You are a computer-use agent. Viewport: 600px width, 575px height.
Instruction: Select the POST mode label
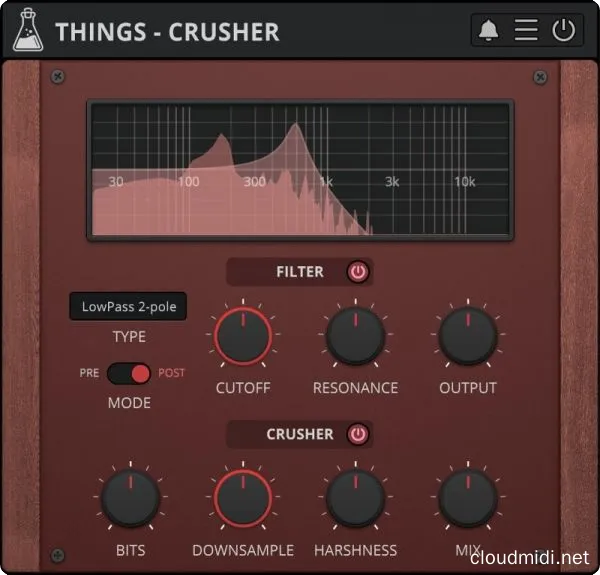coord(171,373)
